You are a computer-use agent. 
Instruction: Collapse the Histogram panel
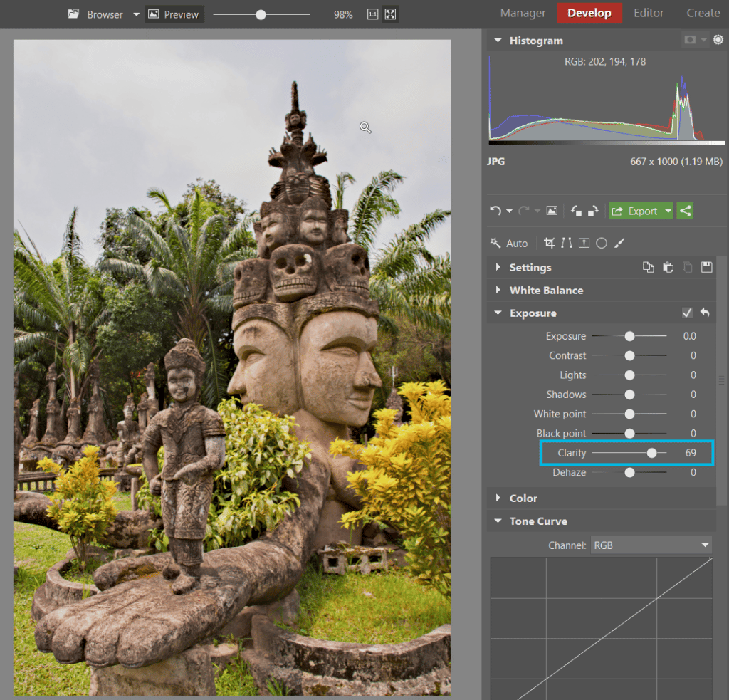point(498,41)
